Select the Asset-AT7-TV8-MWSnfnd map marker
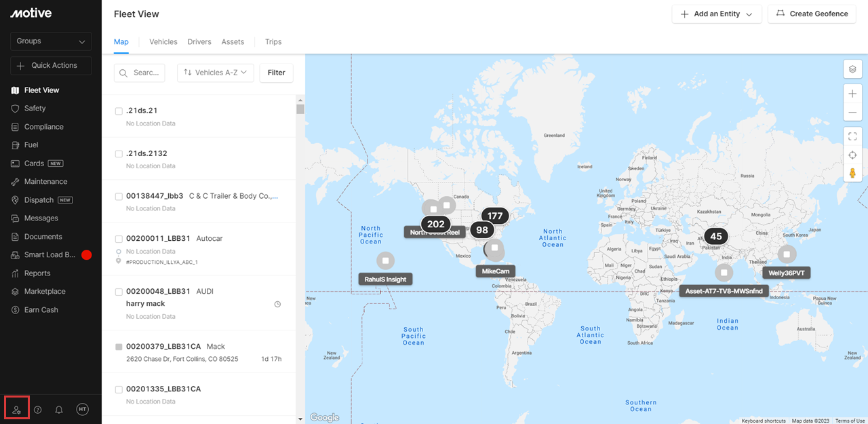Screen dimensions: 868x424 (724, 273)
